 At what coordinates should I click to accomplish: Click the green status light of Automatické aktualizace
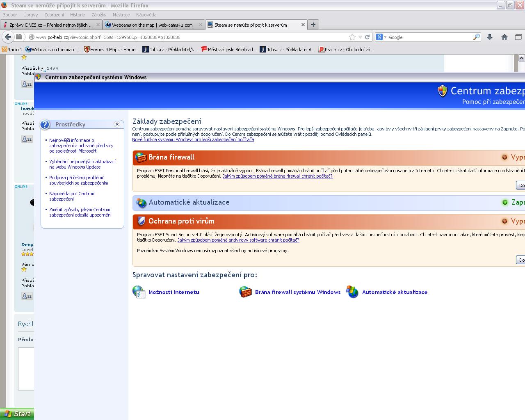tap(505, 202)
